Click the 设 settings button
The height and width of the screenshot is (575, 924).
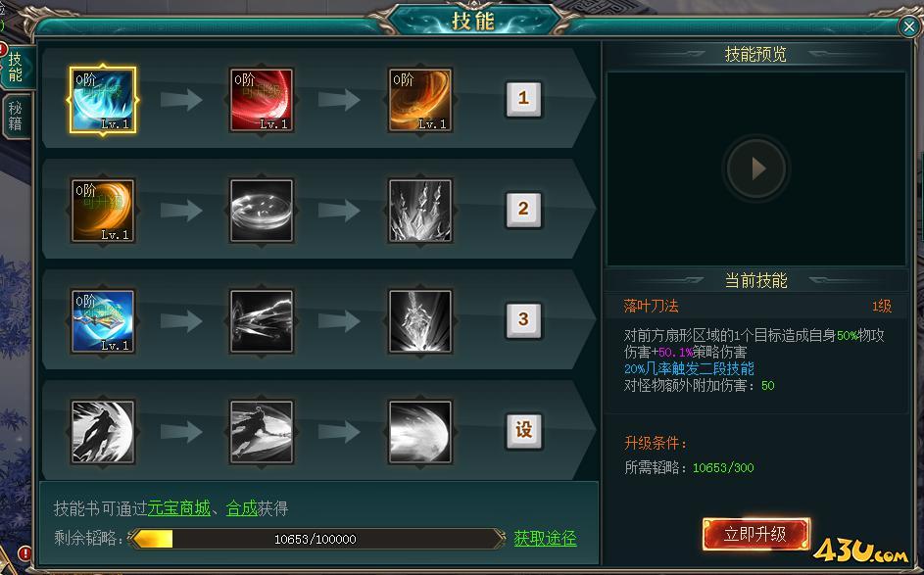click(523, 431)
